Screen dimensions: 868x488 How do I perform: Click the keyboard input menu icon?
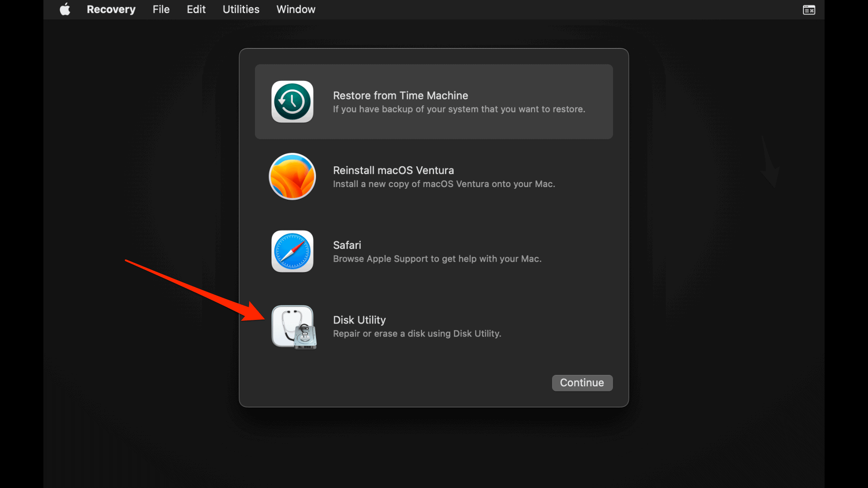[x=809, y=10]
